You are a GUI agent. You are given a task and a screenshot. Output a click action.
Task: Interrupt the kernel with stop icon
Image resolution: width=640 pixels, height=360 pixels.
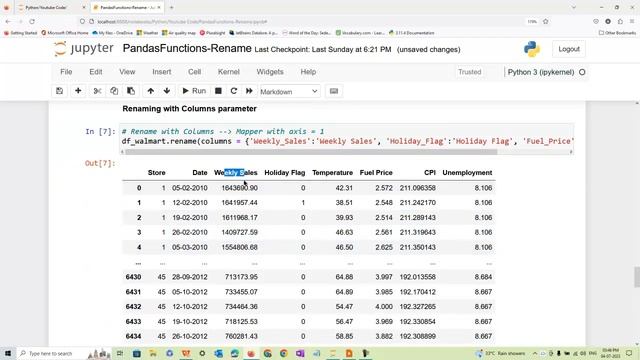218,91
